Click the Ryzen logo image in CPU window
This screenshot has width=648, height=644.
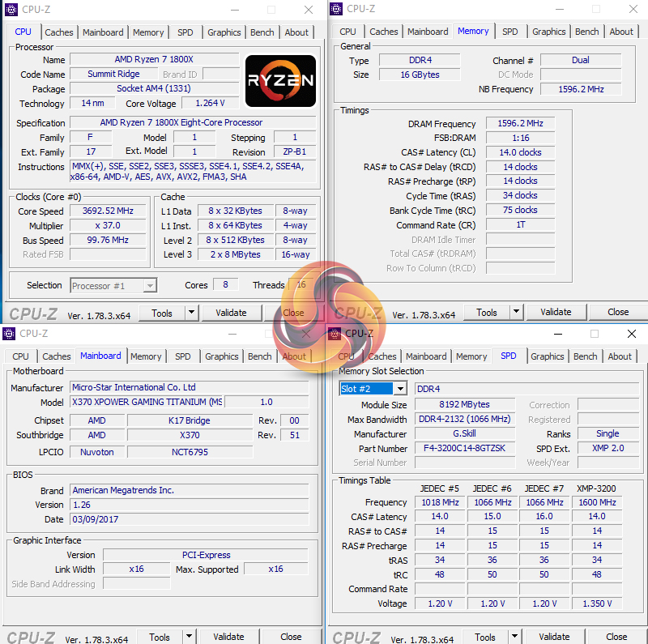click(280, 81)
